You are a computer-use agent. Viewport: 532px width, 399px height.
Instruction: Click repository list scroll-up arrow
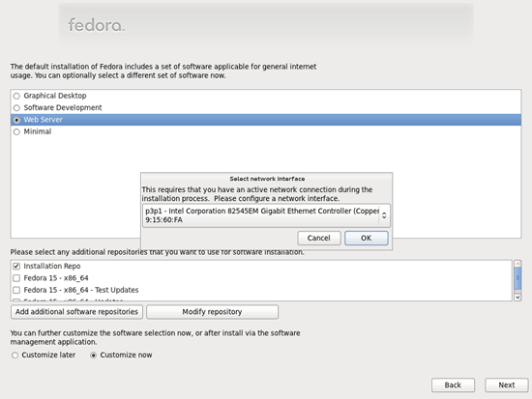pyautogui.click(x=517, y=264)
